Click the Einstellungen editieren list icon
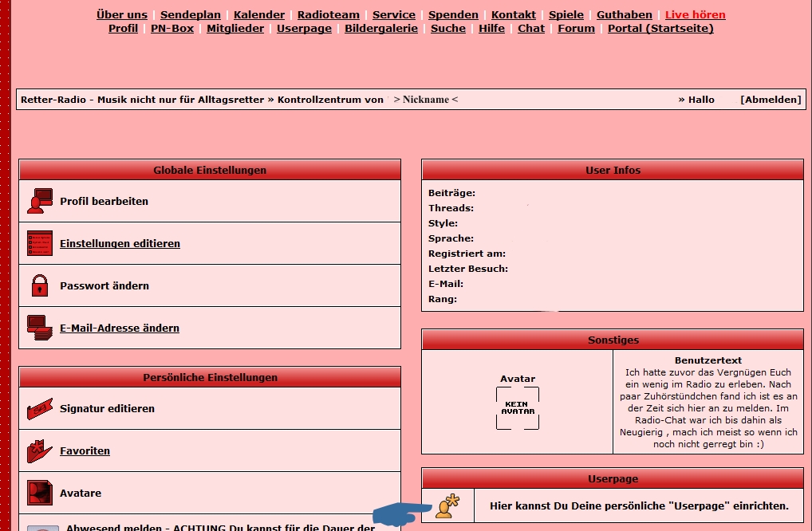Image resolution: width=812 pixels, height=531 pixels. click(x=39, y=244)
